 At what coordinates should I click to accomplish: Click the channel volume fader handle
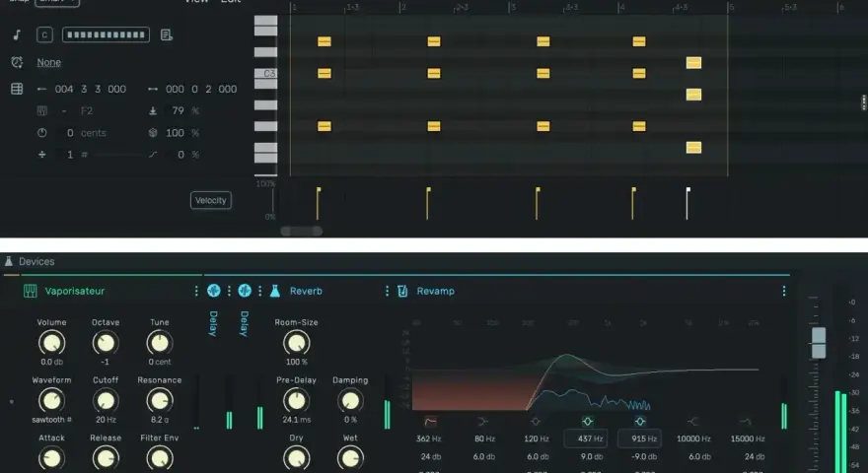point(819,343)
